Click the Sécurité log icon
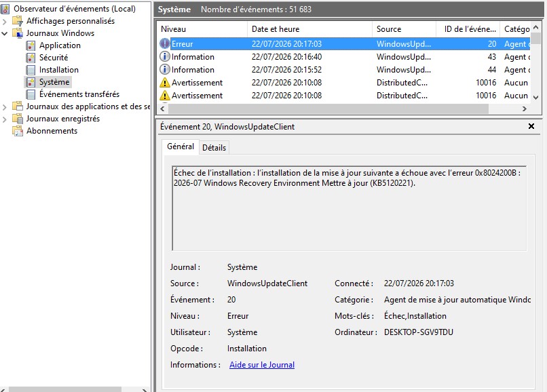 pos(31,58)
